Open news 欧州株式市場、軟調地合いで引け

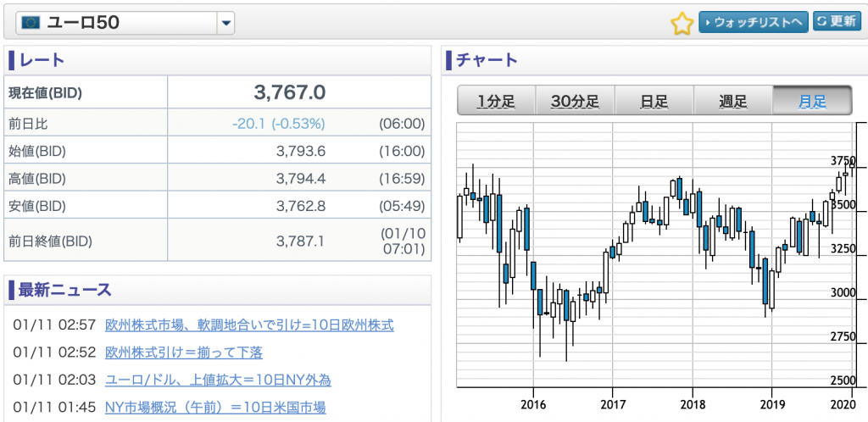(249, 325)
